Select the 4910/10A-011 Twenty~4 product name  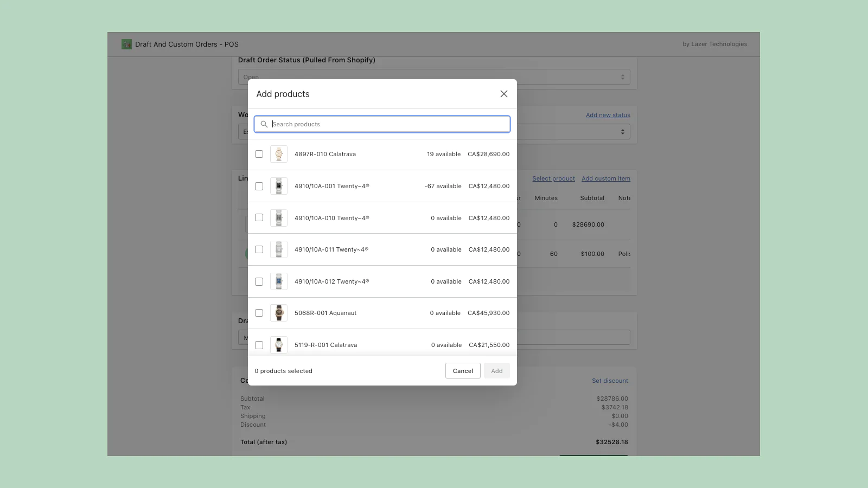click(331, 249)
